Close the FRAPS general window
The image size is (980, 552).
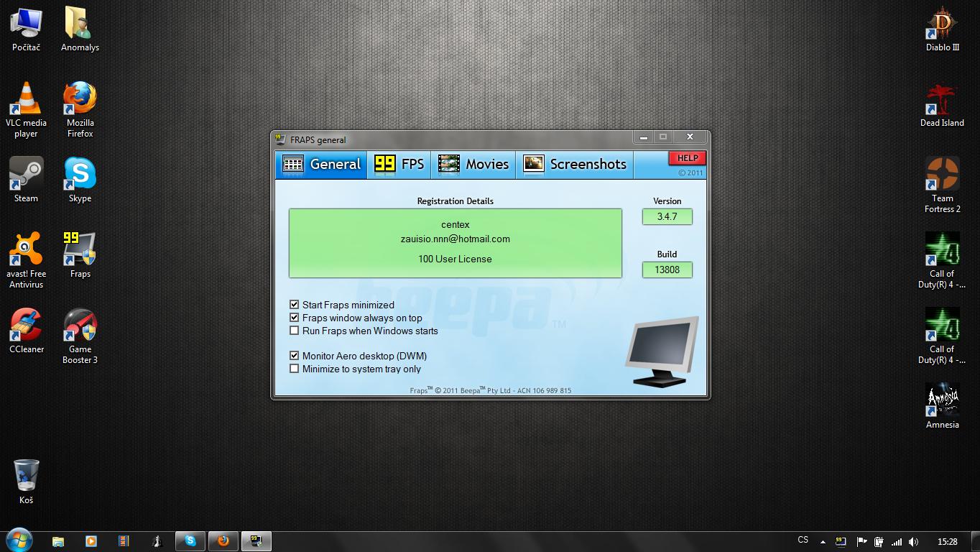click(690, 137)
